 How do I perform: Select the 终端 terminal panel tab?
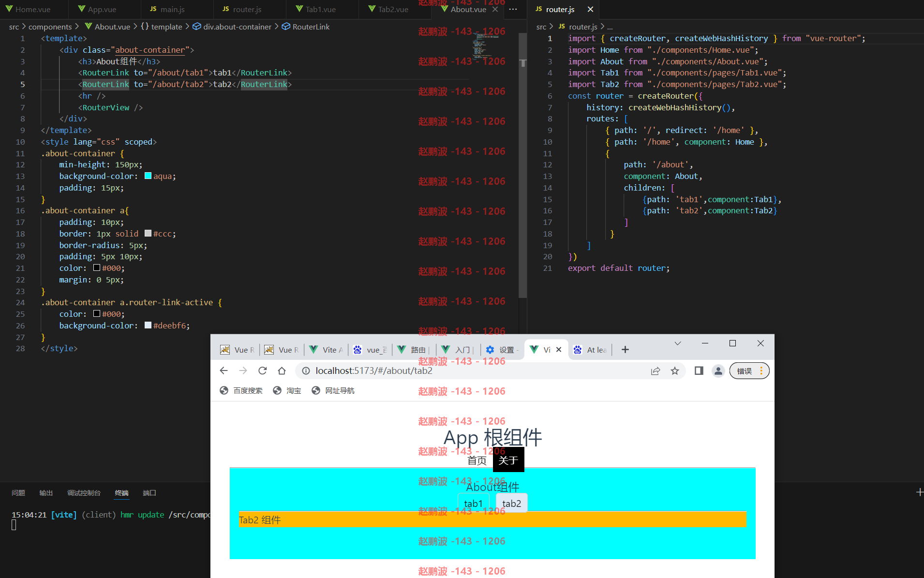point(121,493)
